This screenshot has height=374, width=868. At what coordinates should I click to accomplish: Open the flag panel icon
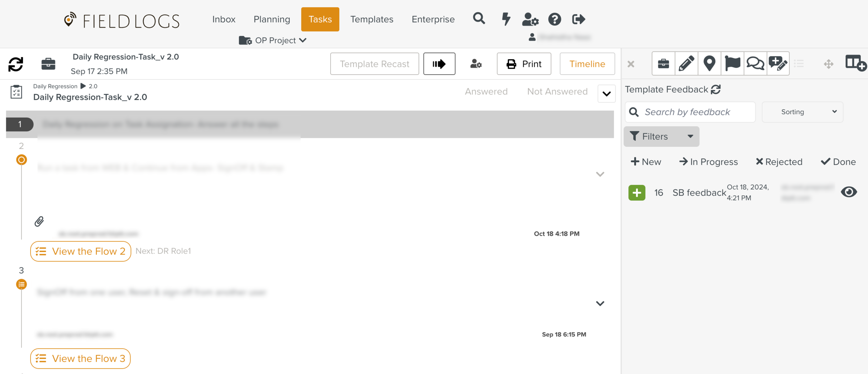(732, 63)
